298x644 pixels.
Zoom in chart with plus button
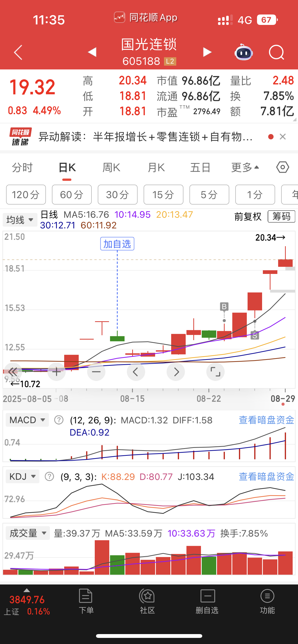click(57, 372)
